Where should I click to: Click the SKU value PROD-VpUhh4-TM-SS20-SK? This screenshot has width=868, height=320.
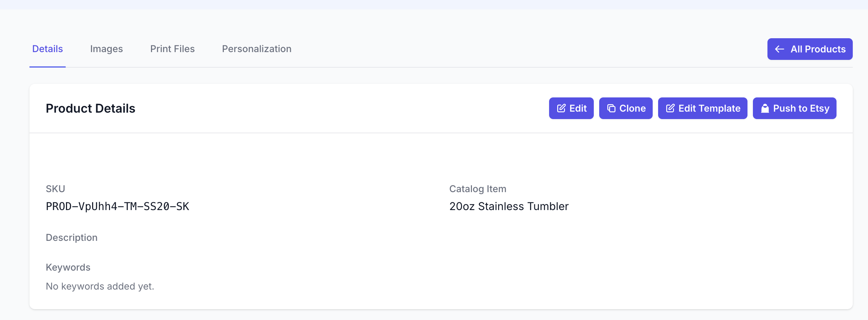coord(117,206)
